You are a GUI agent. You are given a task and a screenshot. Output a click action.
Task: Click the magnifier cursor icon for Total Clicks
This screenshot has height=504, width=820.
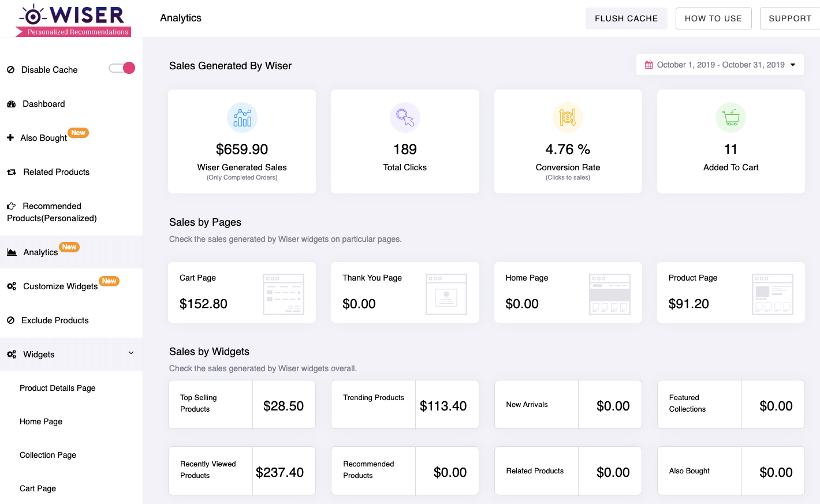click(x=405, y=118)
